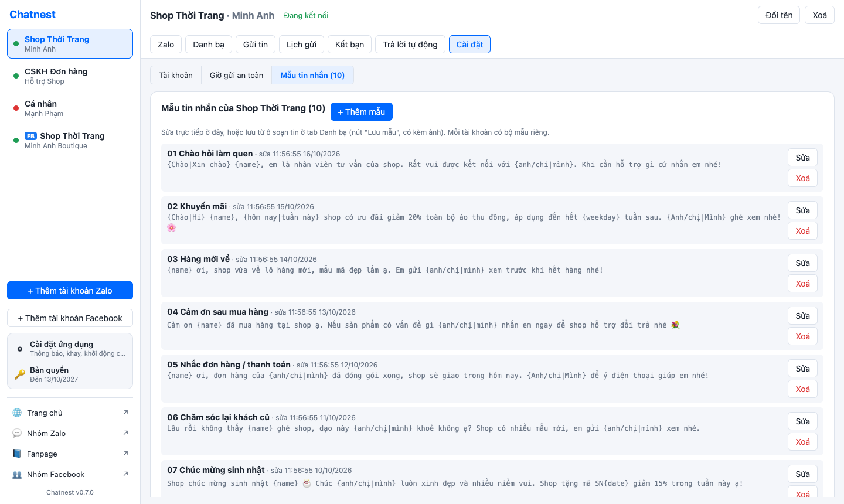
Task: Click + Thêm mẫu button
Action: click(362, 112)
